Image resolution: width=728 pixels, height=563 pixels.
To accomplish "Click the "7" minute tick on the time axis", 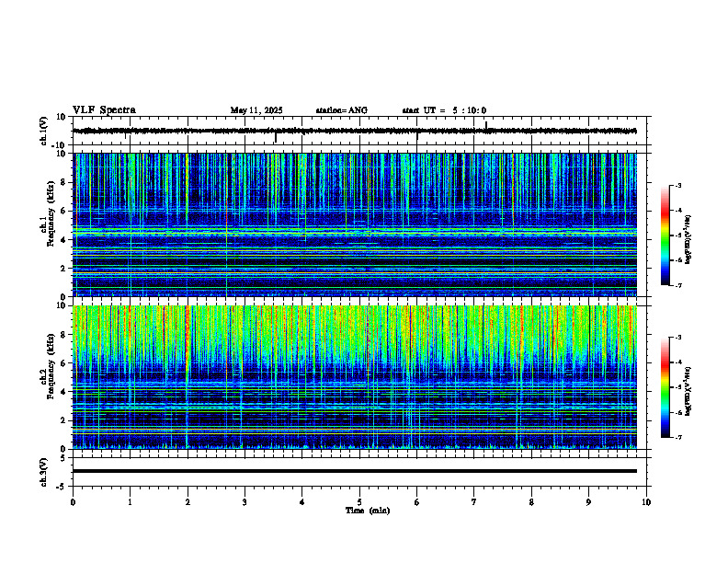I will [474, 502].
